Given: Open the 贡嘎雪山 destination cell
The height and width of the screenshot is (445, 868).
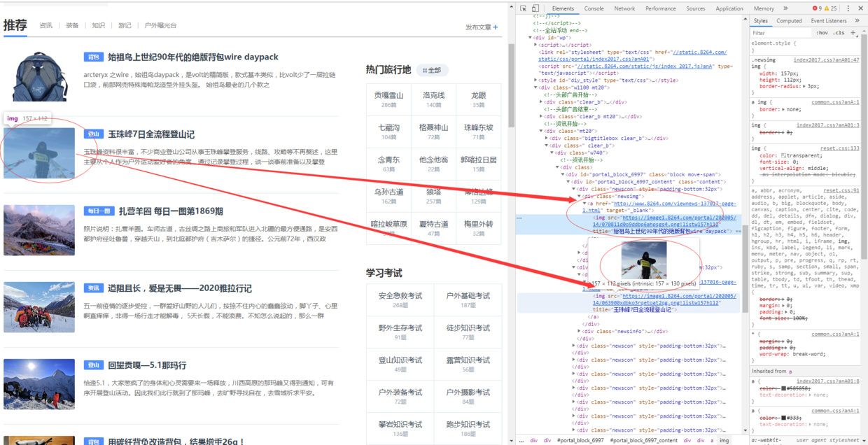Looking at the screenshot, I should click(388, 99).
